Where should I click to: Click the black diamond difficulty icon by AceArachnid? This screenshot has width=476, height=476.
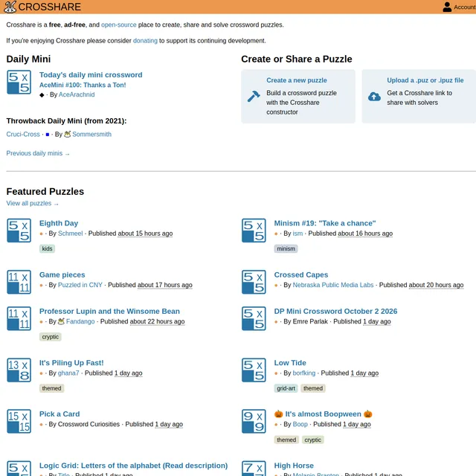pos(42,95)
